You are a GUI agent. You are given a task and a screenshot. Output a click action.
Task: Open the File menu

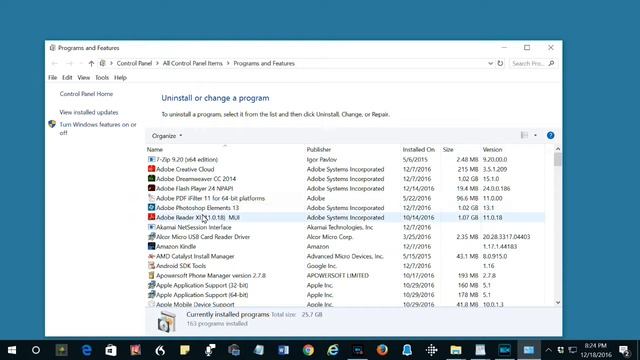[53, 78]
